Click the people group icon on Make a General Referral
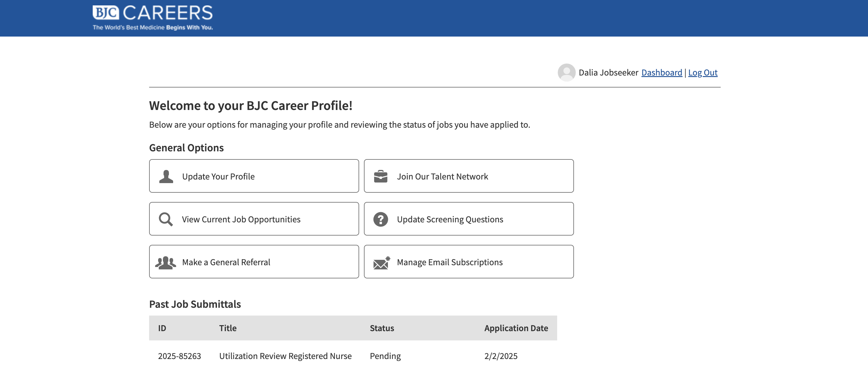 165,262
